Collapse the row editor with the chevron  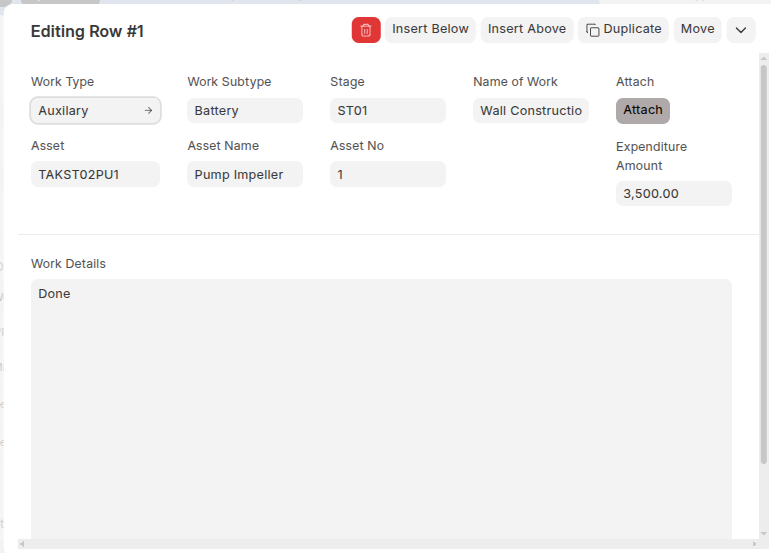pyautogui.click(x=741, y=30)
